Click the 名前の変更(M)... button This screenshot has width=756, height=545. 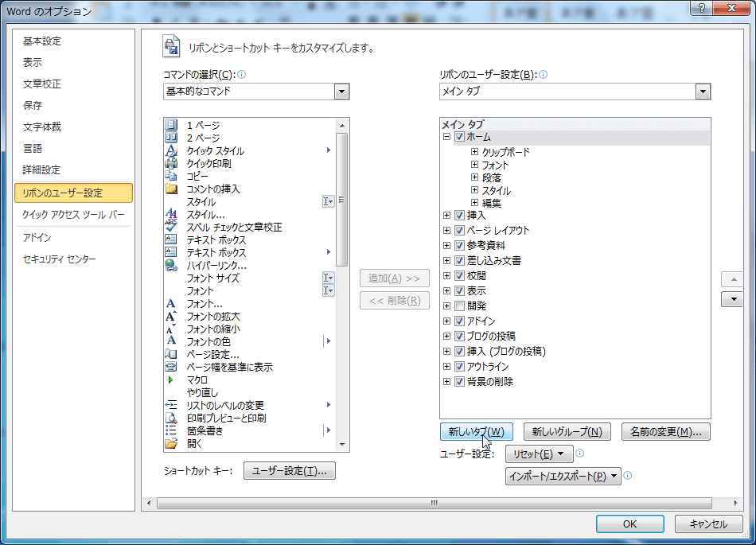[x=666, y=431]
